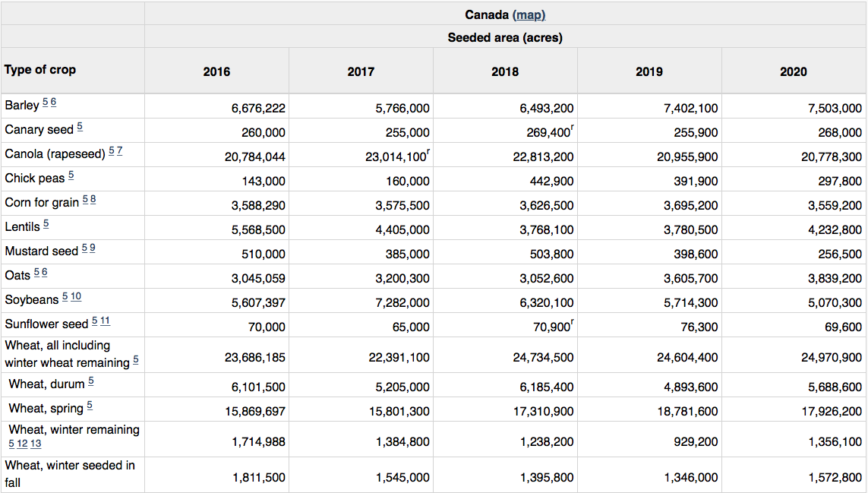This screenshot has width=868, height=493.
Task: Open footnote 13 under Wheat, winter remaining
Action: click(36, 444)
